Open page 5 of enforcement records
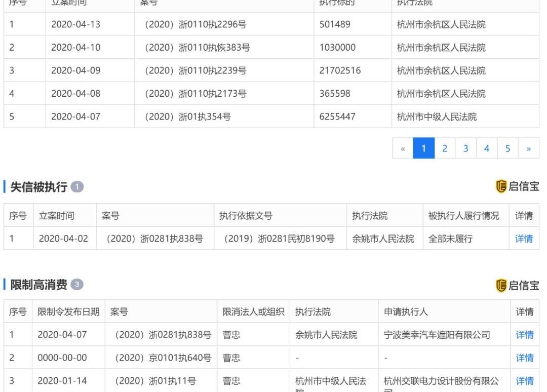Image resolution: width=547 pixels, height=392 pixels. click(507, 148)
